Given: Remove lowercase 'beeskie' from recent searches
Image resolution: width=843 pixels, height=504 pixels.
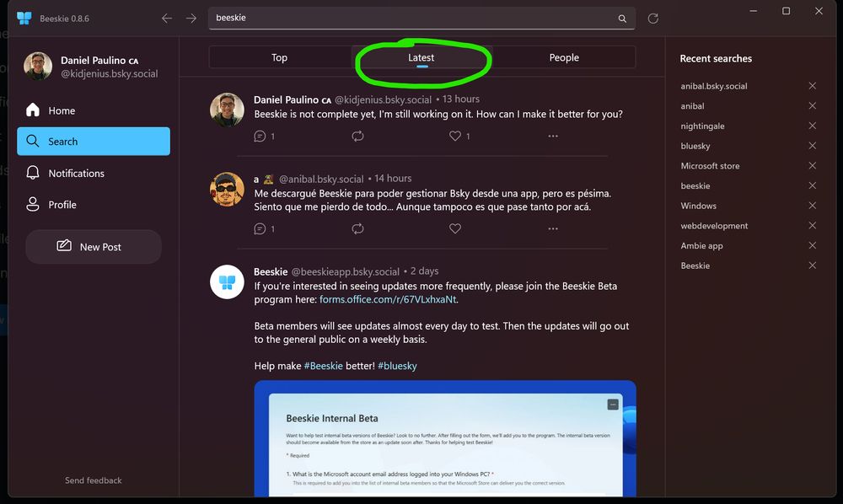Looking at the screenshot, I should (x=813, y=185).
